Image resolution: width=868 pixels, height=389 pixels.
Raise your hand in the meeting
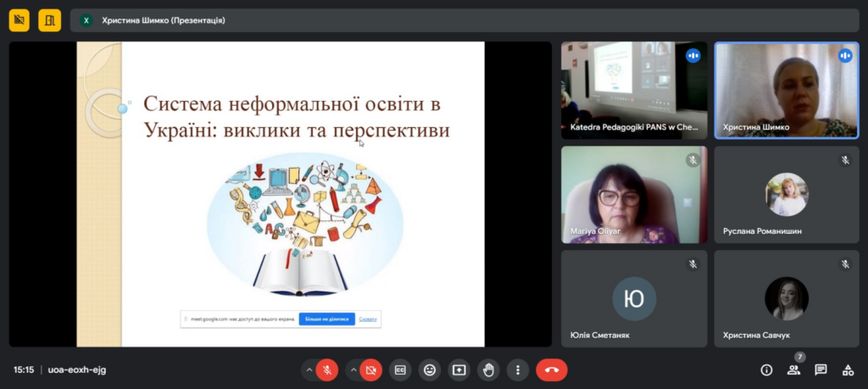[488, 370]
